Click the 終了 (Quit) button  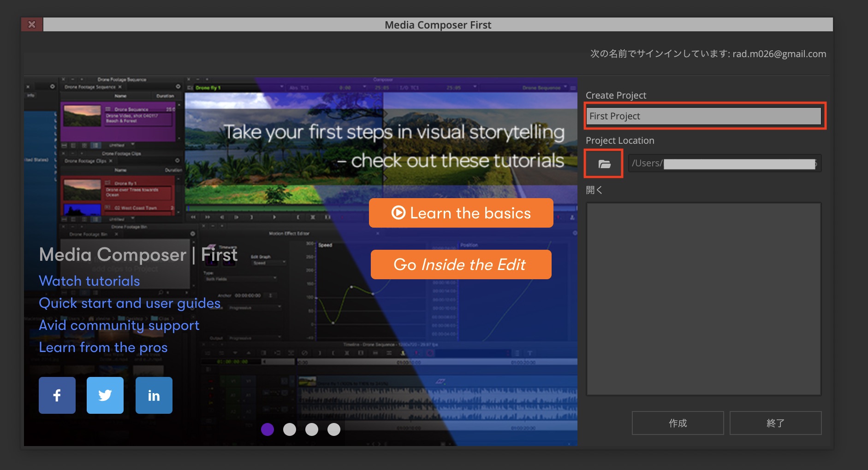coord(776,423)
